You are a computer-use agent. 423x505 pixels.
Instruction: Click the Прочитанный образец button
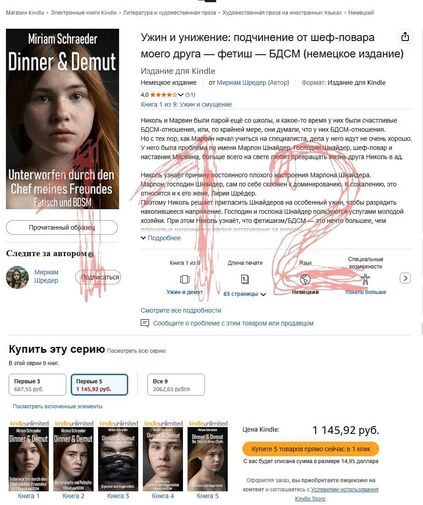pos(62,227)
